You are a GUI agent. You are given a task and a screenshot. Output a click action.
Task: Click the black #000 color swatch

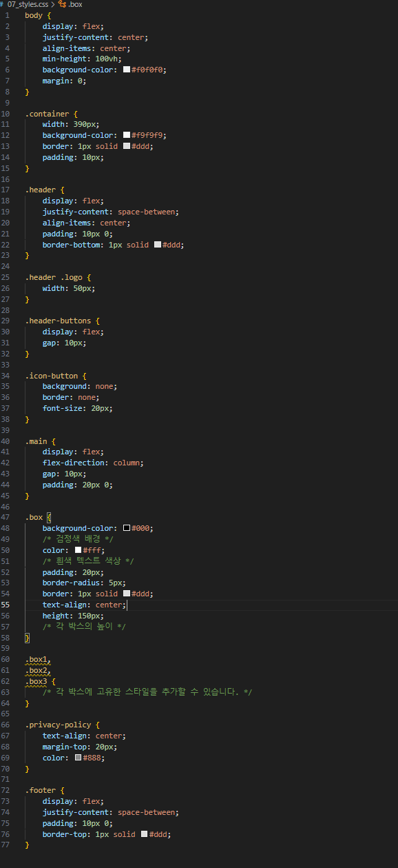(127, 528)
